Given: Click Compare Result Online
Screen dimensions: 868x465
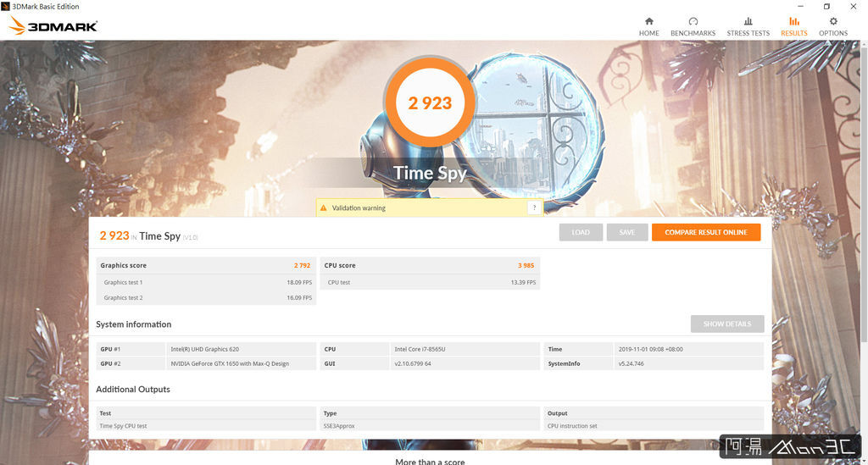Looking at the screenshot, I should click(x=706, y=232).
